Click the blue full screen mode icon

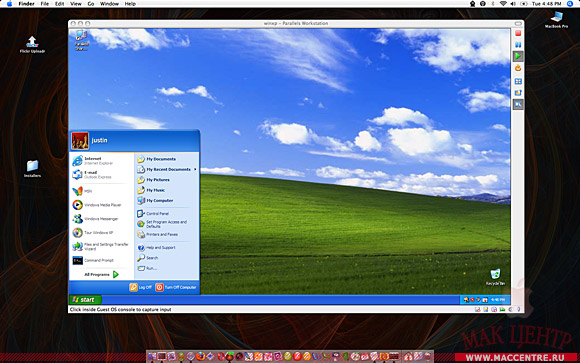[518, 81]
